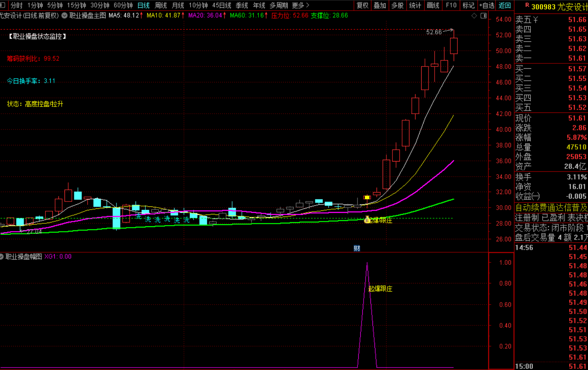The image size is (588, 370).
Task: Select the 画线 drawing tools button
Action: 433,5
